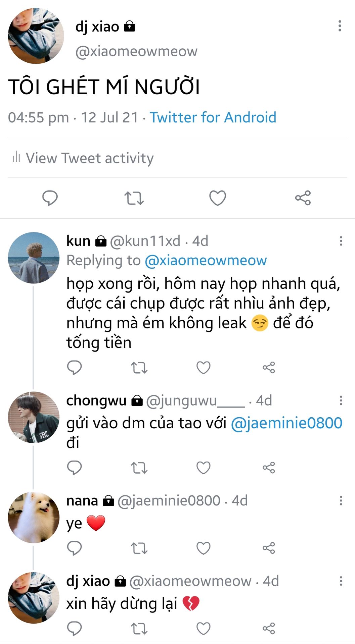Open the @xiaomeowmeow link in kun's reply
This screenshot has height=644, width=355.
[206, 261]
